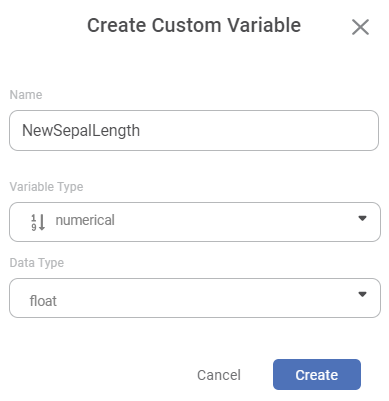This screenshot has height=401, width=389.
Task: Click the NewSepalLength text in Name field
Action: 81,131
